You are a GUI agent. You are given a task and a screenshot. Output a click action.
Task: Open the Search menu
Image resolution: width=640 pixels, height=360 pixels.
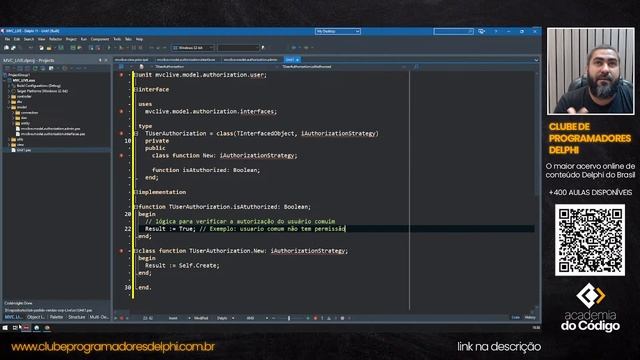pyautogui.click(x=29, y=39)
